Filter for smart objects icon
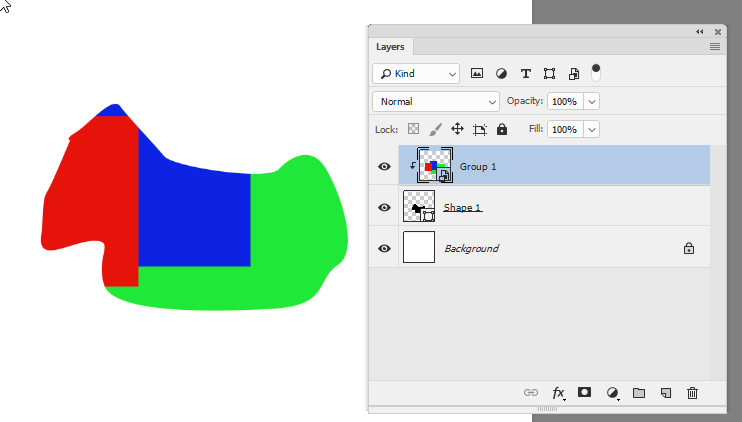The image size is (742, 422). [574, 73]
